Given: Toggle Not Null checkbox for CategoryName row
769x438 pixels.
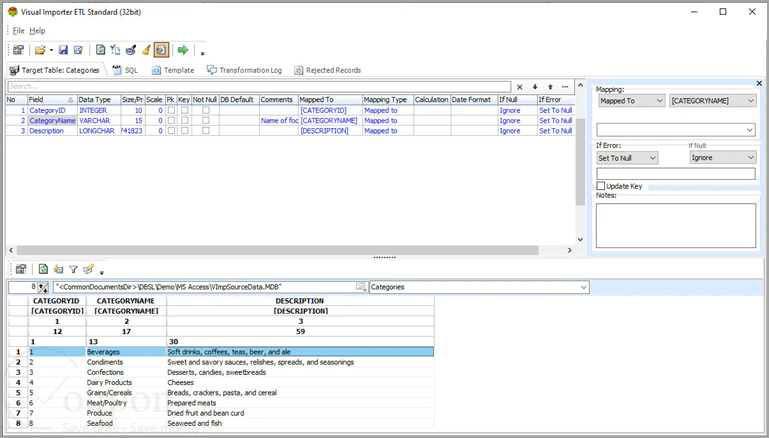Looking at the screenshot, I should pos(205,121).
